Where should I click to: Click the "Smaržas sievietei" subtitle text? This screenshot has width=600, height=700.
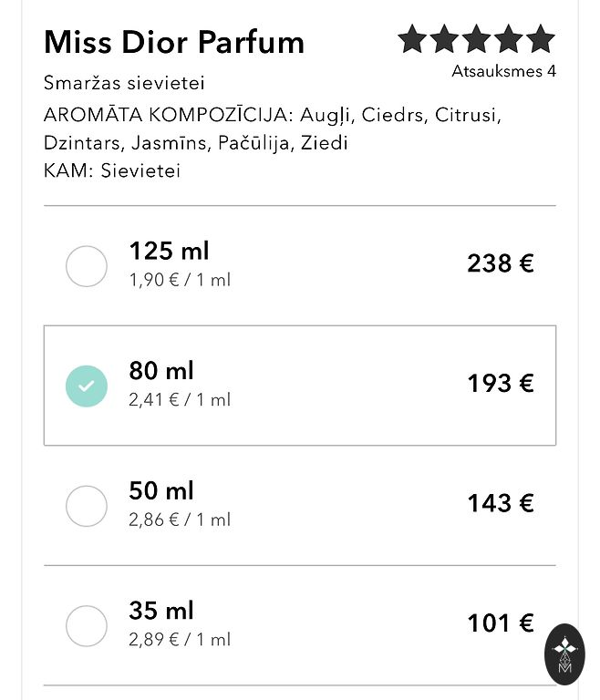[x=124, y=83]
